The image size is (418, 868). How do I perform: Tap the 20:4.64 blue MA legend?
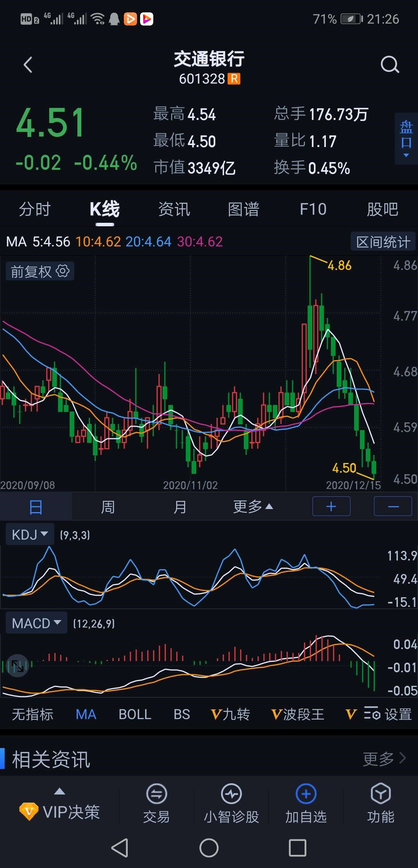tap(148, 242)
